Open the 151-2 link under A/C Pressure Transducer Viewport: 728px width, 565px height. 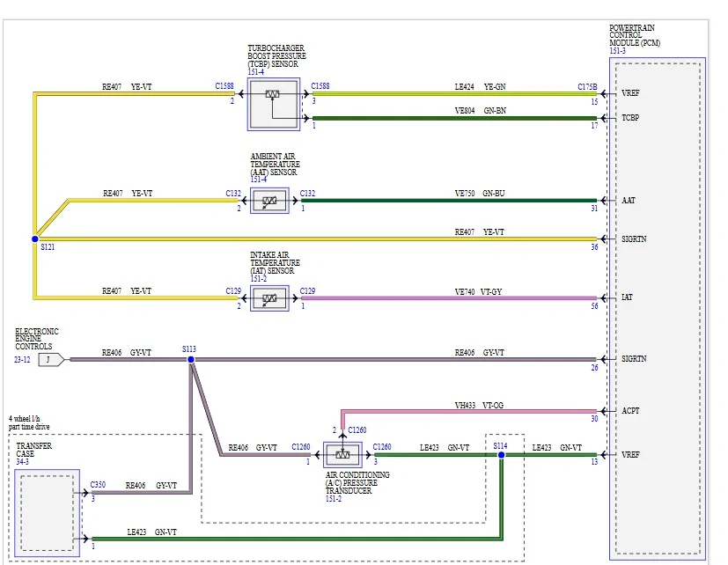point(334,499)
